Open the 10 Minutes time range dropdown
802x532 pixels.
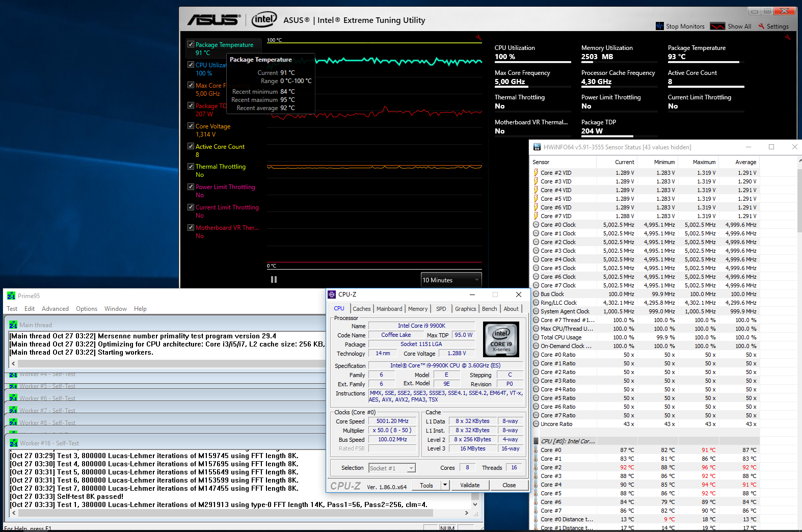tap(451, 280)
